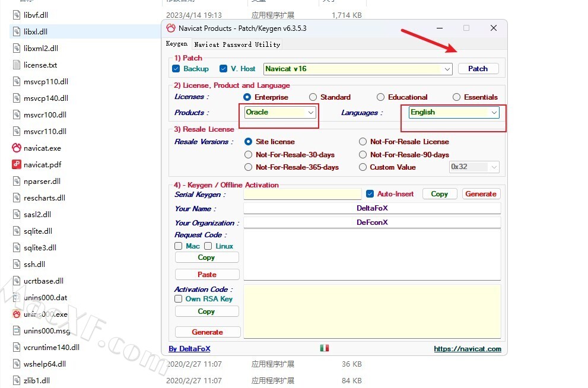Select the Standard license radio button

pyautogui.click(x=313, y=97)
